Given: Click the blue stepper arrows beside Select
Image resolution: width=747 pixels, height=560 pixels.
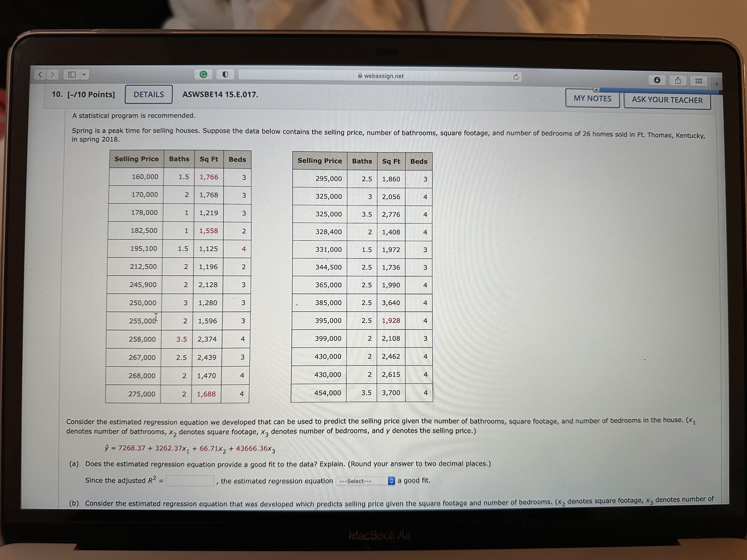Looking at the screenshot, I should pyautogui.click(x=391, y=480).
